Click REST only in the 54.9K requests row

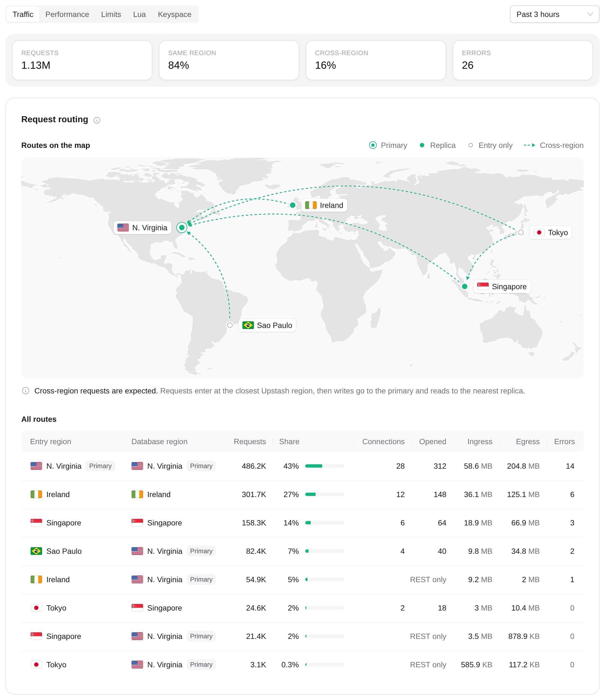click(x=428, y=579)
